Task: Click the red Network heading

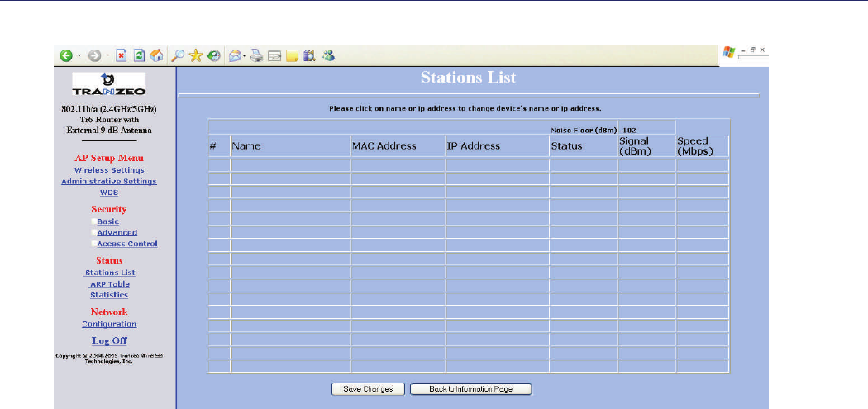Action: (x=109, y=312)
